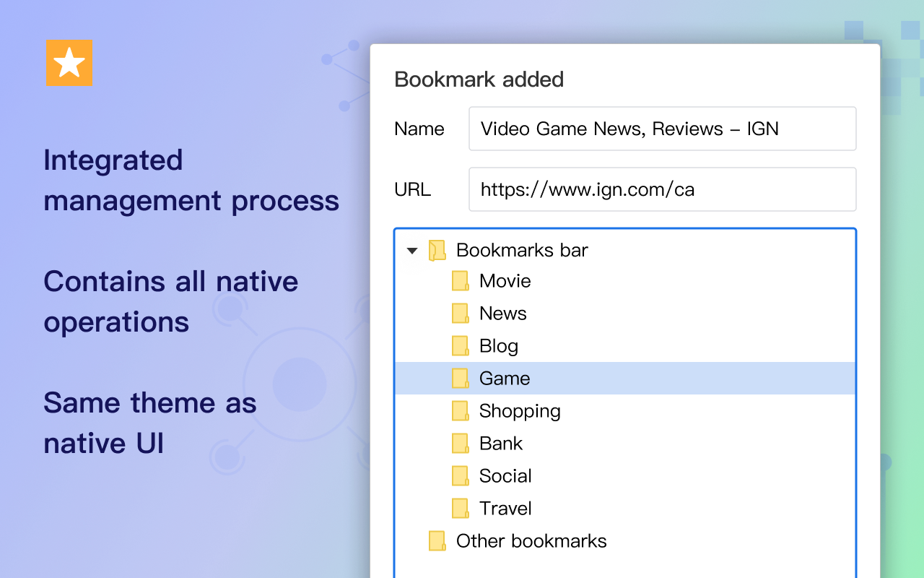Select the Movie folder label
Screen dimensions: 924x578
[505, 281]
